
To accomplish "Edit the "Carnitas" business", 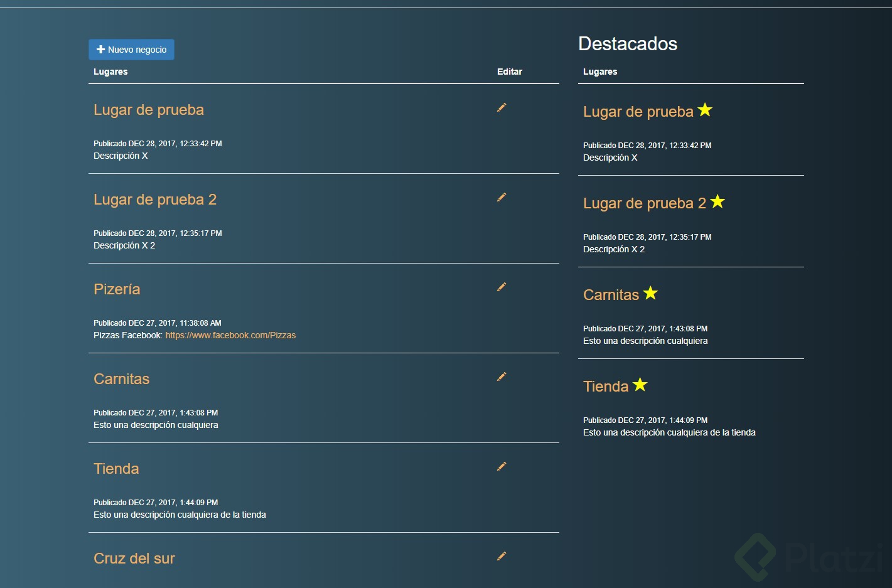I will (501, 377).
